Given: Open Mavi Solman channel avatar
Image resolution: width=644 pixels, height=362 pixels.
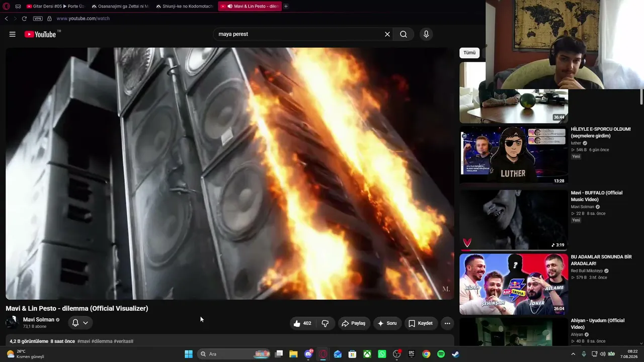Looking at the screenshot, I should pos(12,323).
